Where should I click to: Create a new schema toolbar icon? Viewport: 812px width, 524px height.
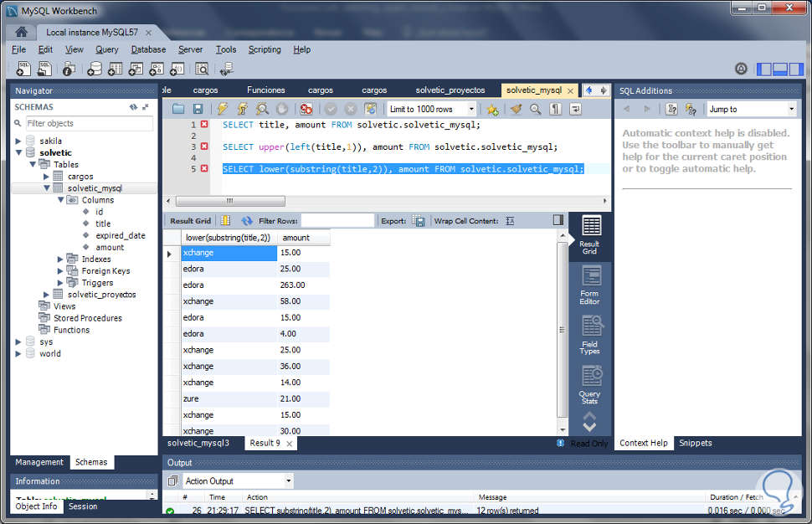[x=95, y=69]
